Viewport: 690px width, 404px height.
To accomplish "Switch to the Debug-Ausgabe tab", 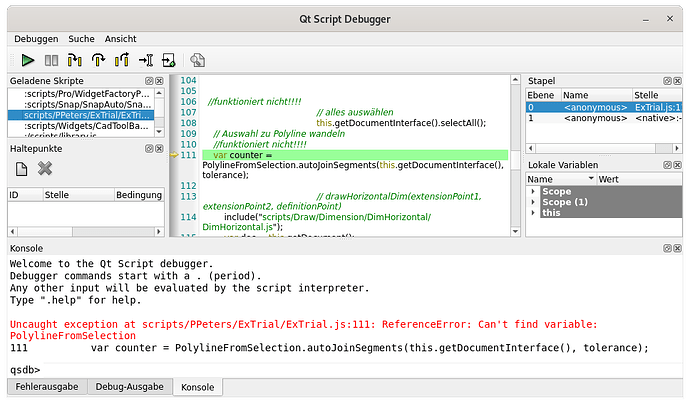I will (x=128, y=386).
